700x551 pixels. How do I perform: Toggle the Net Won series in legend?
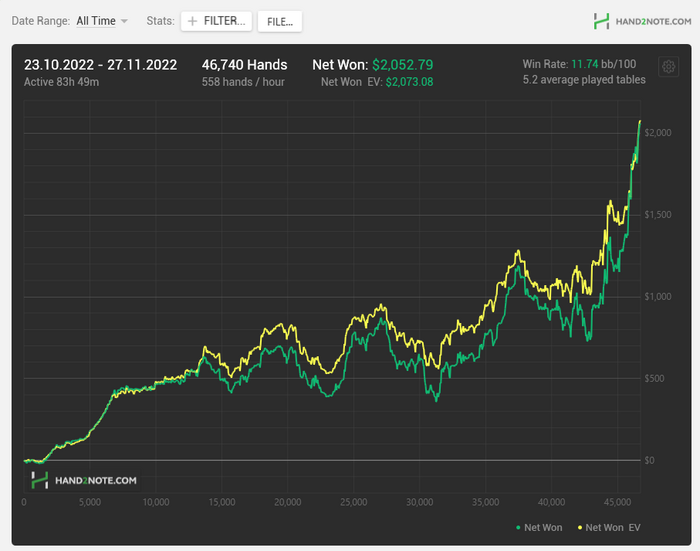(x=542, y=527)
